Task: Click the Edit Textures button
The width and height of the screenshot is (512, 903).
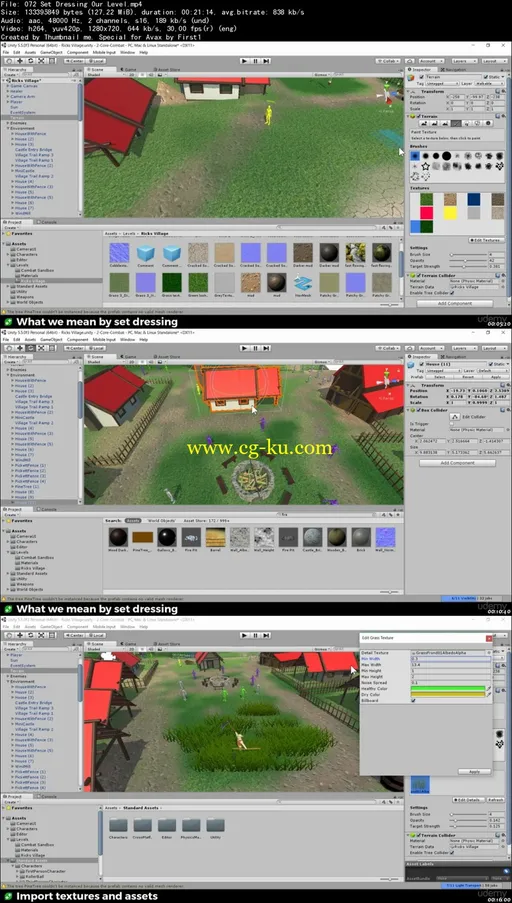Action: 487,240
